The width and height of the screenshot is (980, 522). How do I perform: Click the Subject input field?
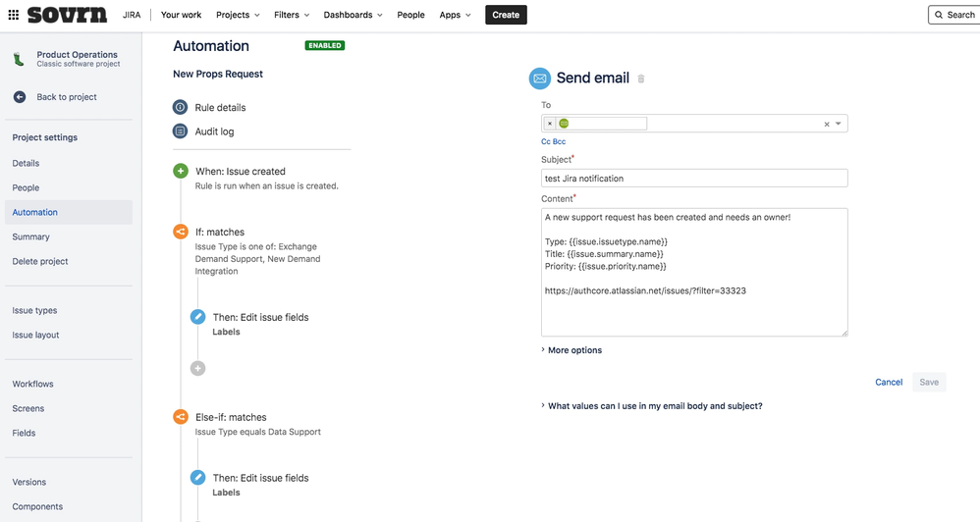point(694,178)
